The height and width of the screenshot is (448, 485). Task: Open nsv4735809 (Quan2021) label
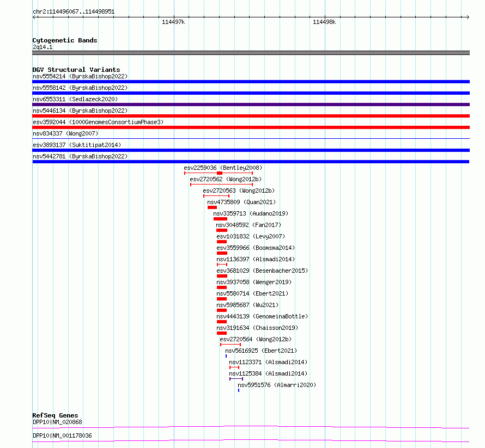coord(241,202)
